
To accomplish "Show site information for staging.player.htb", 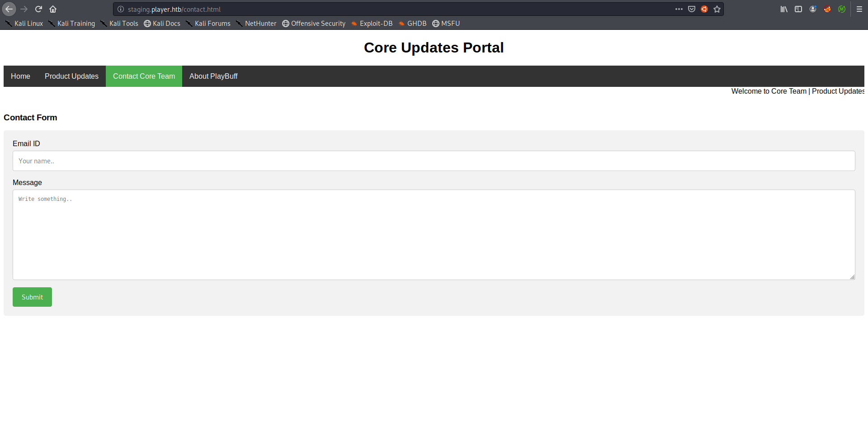I will pos(121,9).
